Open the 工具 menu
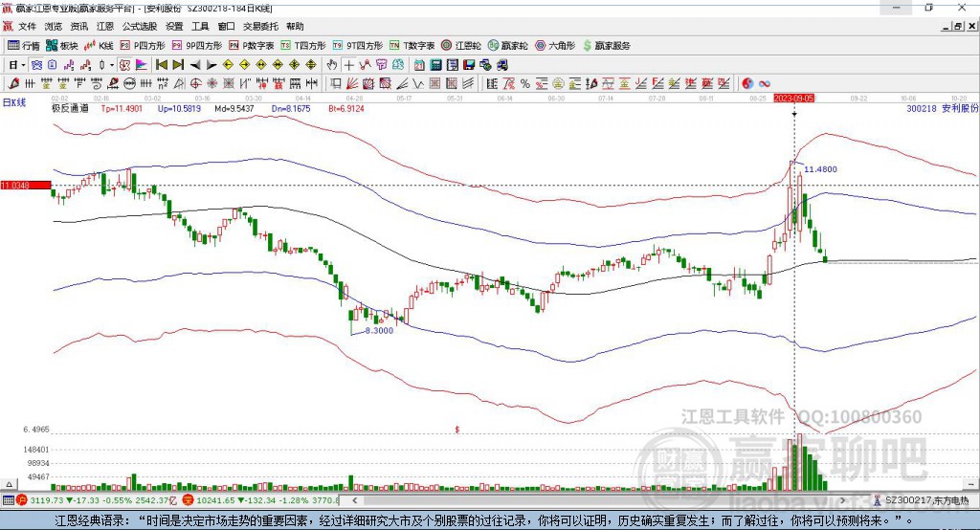This screenshot has width=980, height=530. (x=200, y=26)
